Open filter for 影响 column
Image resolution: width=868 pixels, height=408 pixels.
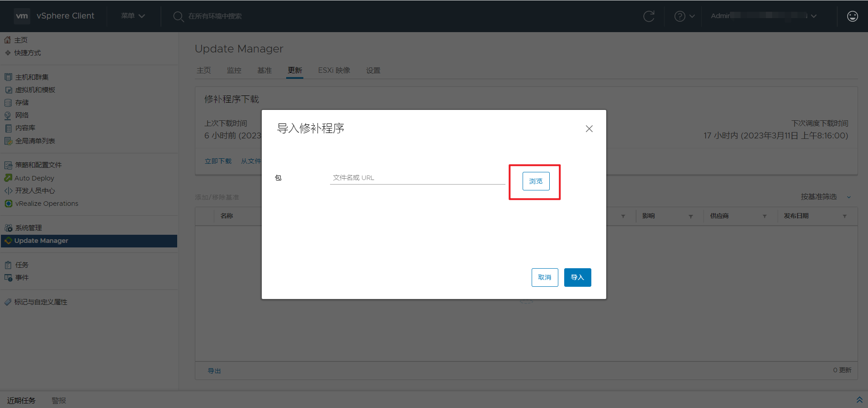[691, 216]
